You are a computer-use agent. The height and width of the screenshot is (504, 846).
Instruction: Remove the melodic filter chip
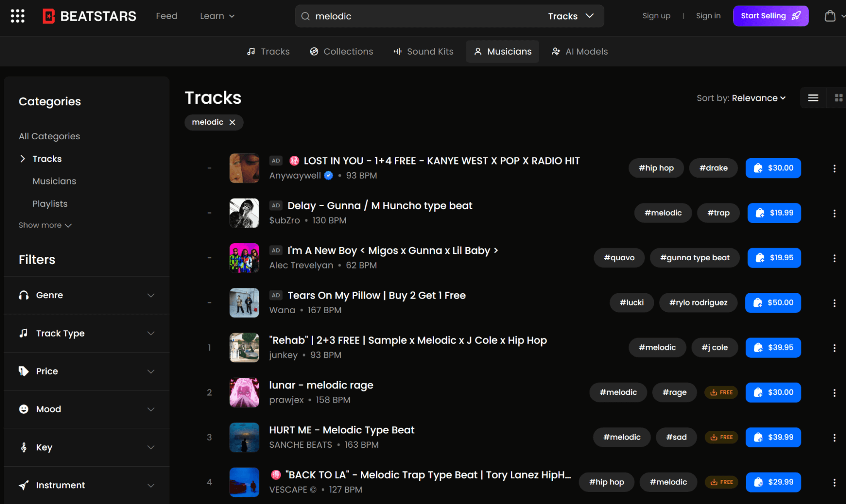coord(232,122)
